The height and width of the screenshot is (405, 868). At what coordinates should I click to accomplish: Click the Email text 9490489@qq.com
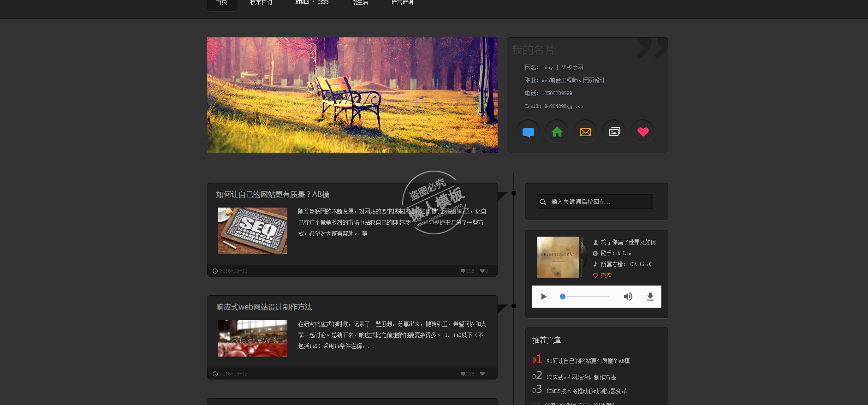click(554, 106)
